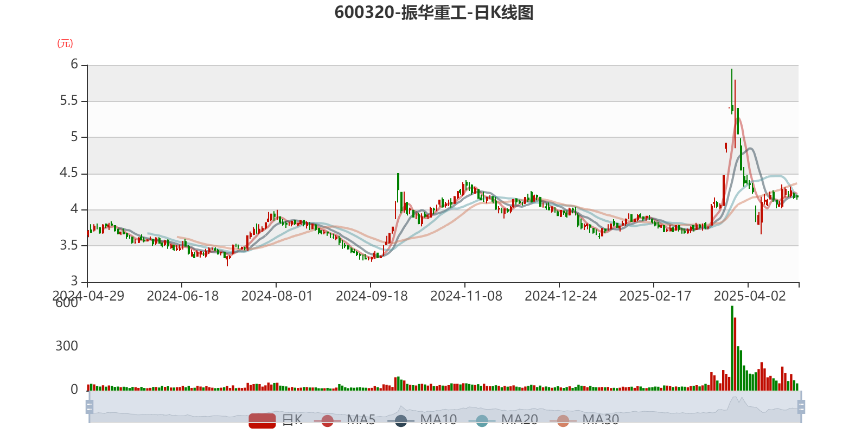The image size is (868, 434).
Task: Grab the right handle of the zoom slider
Action: (x=801, y=406)
